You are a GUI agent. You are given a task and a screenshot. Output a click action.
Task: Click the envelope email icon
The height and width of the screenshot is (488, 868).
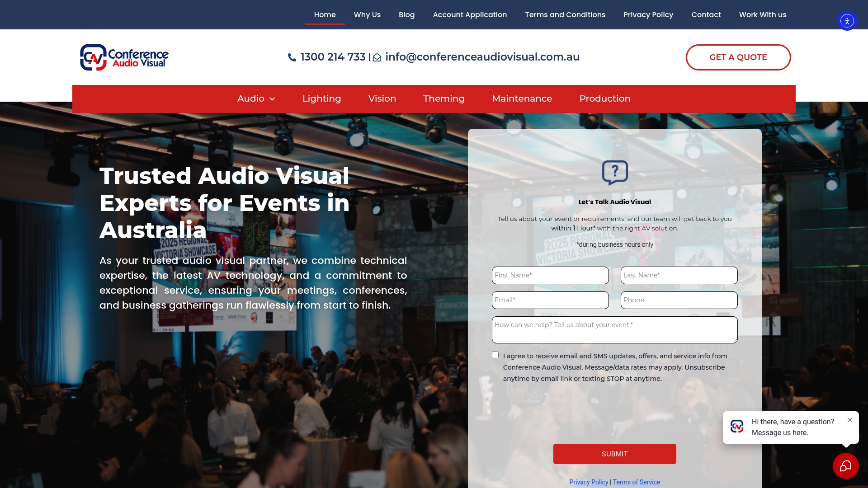[x=377, y=58]
